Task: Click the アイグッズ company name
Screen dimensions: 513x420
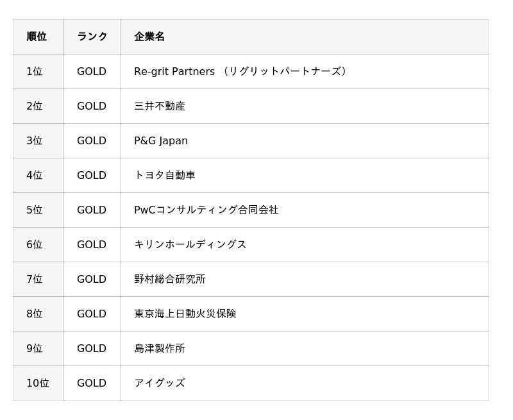Action: (160, 383)
